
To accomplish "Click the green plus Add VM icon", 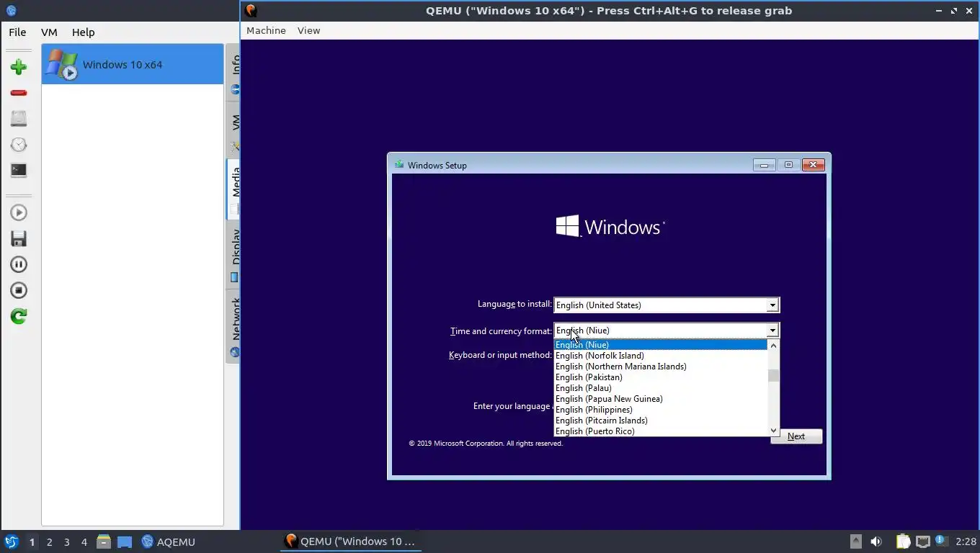I will pyautogui.click(x=19, y=67).
